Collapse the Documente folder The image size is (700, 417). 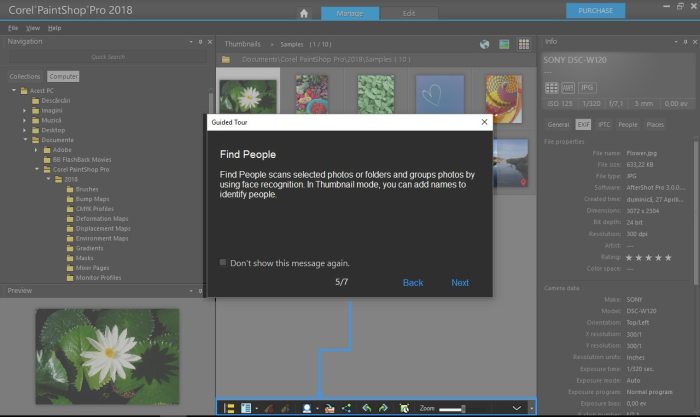tap(25, 140)
